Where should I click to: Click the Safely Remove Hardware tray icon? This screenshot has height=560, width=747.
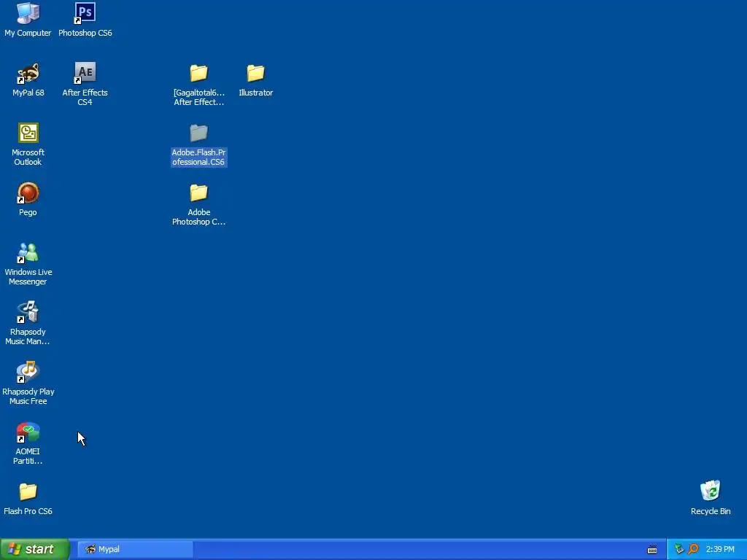coord(679,549)
